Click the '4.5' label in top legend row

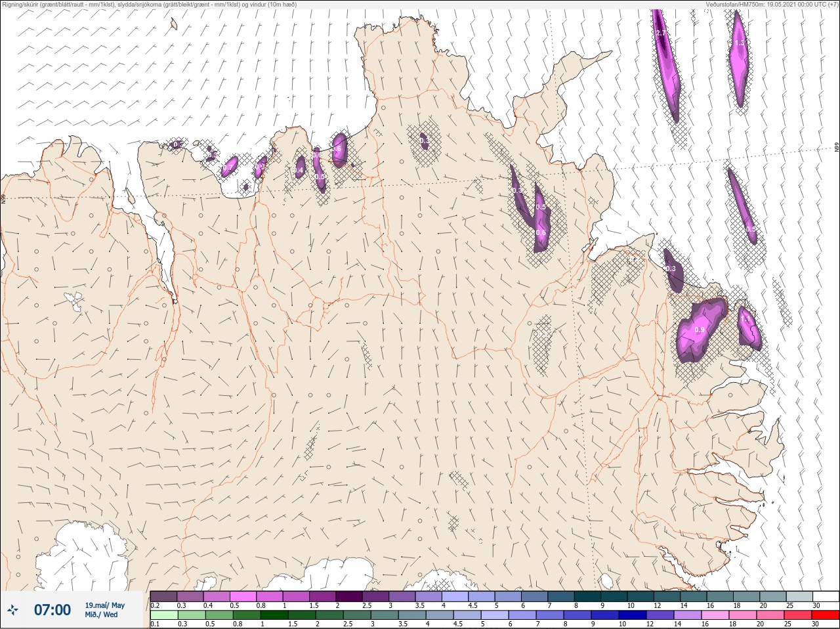click(x=472, y=605)
